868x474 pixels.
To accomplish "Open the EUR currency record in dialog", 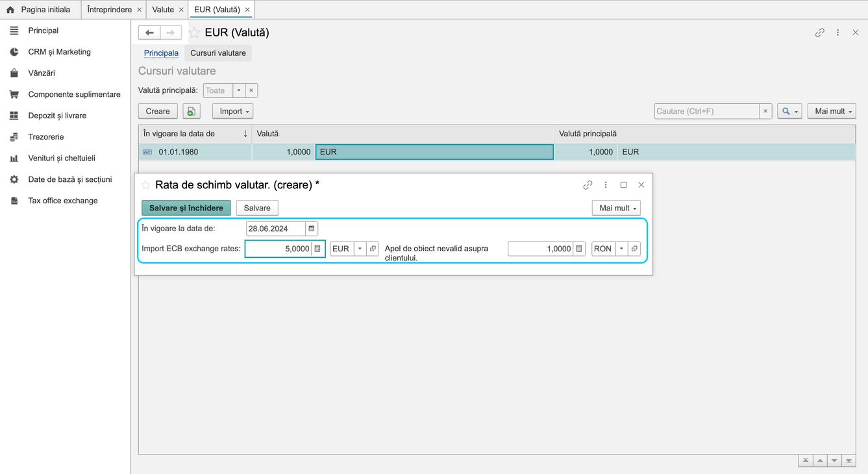I will tap(373, 249).
